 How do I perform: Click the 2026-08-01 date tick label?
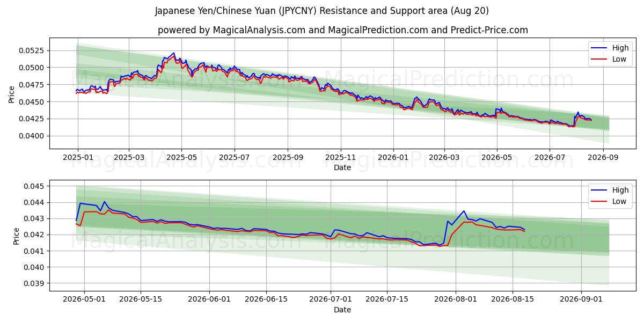[456, 299]
